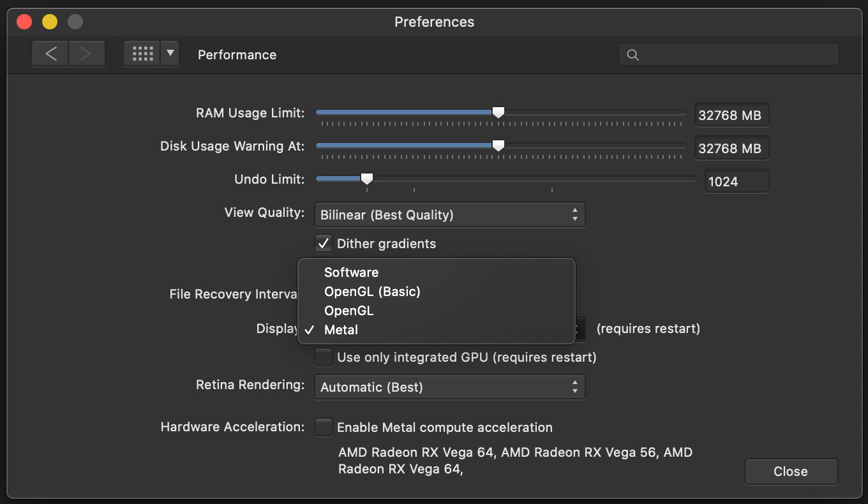Click the Retina Rendering label
Image resolution: width=868 pixels, height=504 pixels.
(x=250, y=385)
